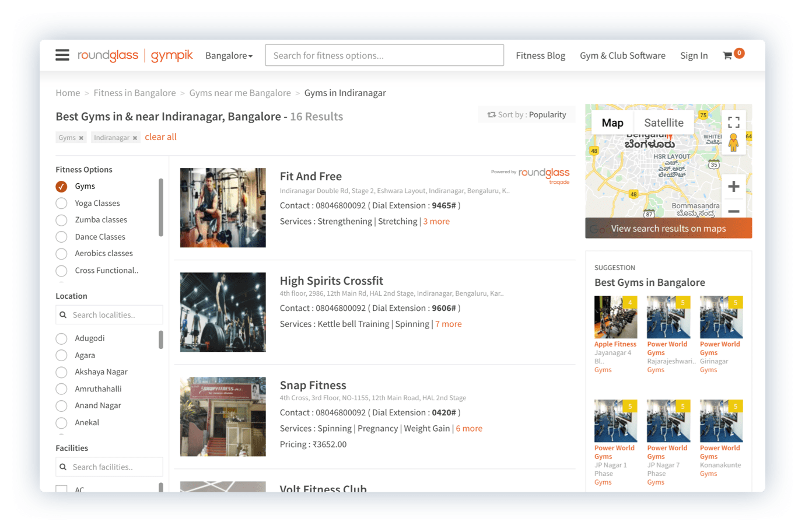Open the Bangalore city dropdown

click(x=229, y=56)
